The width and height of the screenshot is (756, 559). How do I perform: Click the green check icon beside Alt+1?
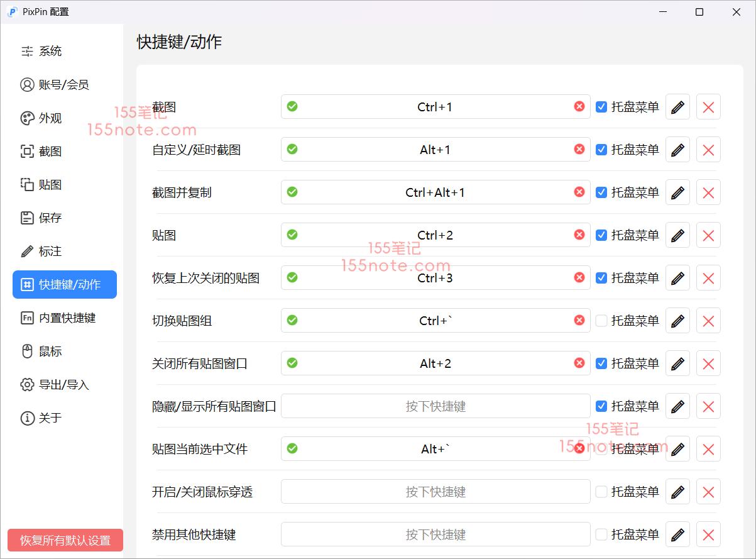point(292,150)
